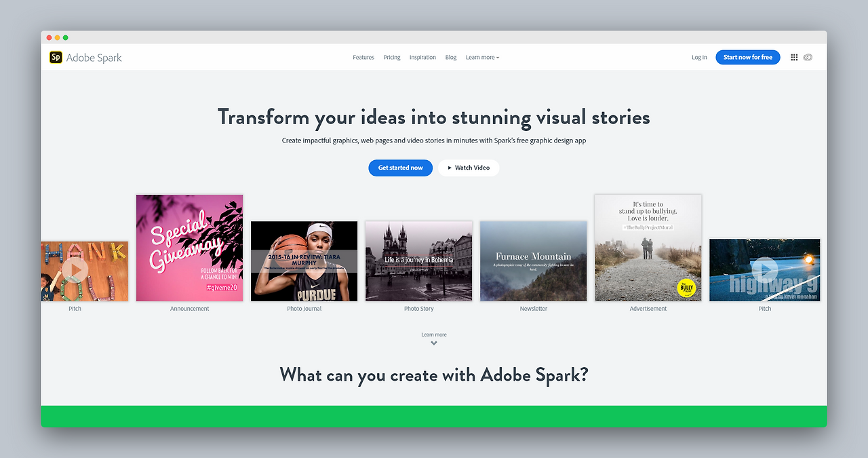Click the small Learn more text above chevron
868x458 pixels.
tap(434, 335)
